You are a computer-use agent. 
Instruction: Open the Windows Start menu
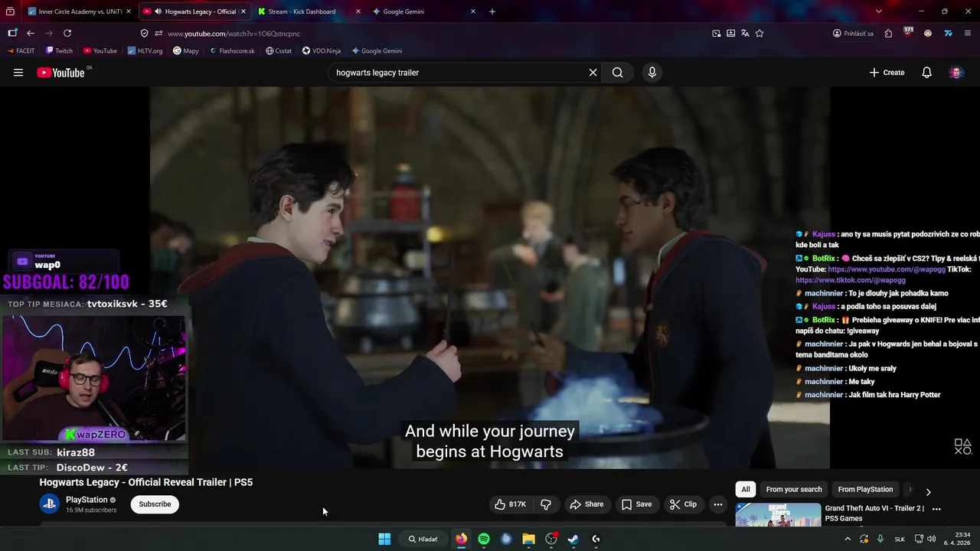384,539
